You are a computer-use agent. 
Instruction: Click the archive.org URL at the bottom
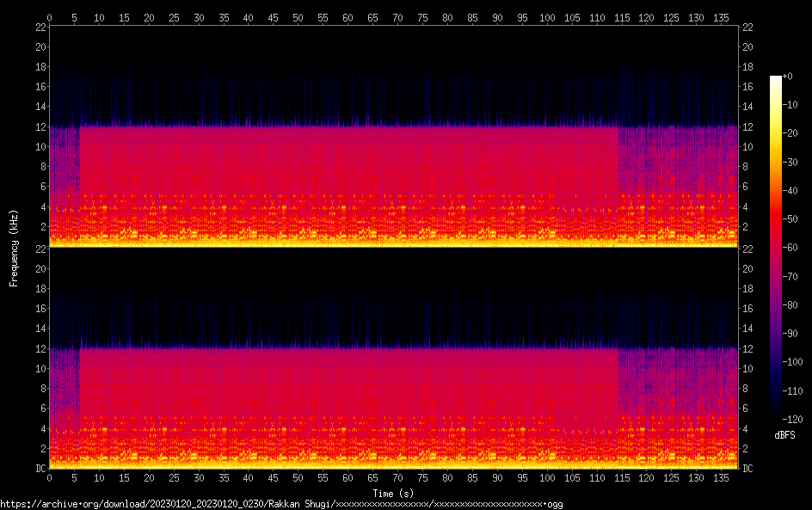[281, 504]
